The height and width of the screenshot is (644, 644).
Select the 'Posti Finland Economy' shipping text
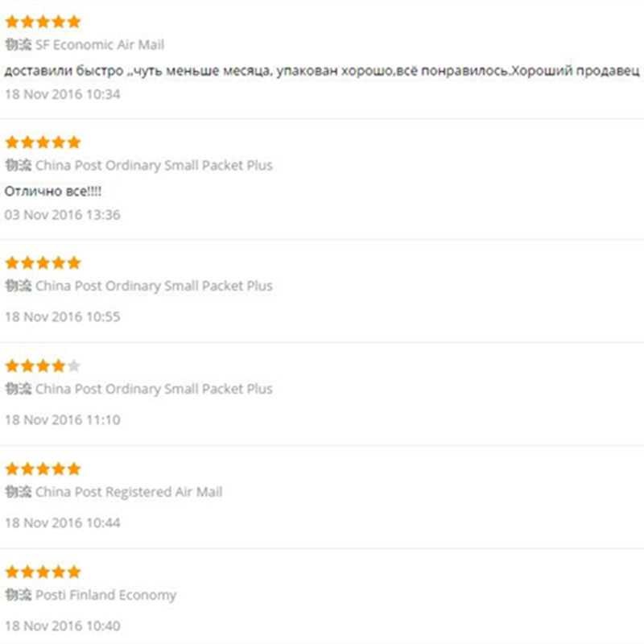coord(105,596)
